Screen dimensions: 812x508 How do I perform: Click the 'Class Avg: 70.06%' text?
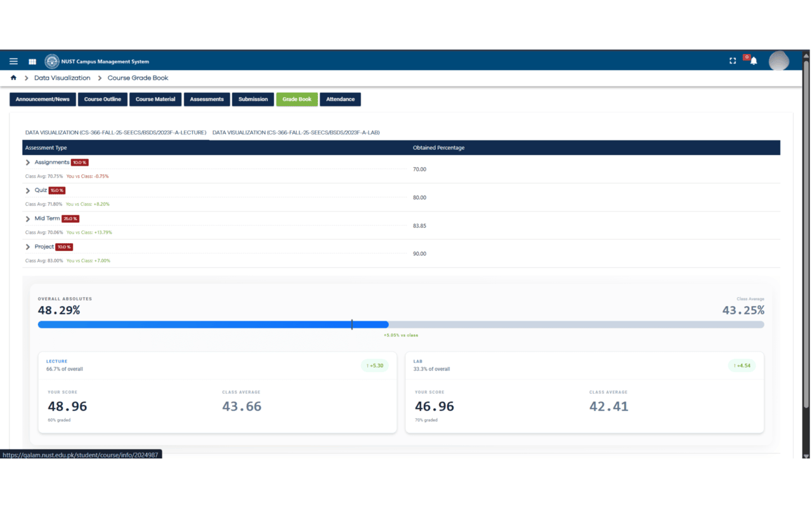tap(44, 232)
